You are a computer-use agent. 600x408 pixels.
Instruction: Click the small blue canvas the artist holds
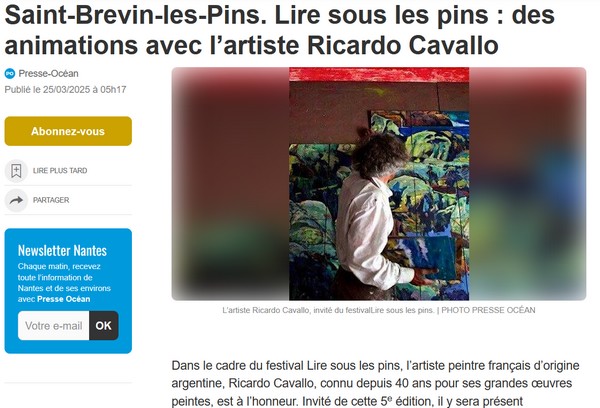click(x=428, y=257)
